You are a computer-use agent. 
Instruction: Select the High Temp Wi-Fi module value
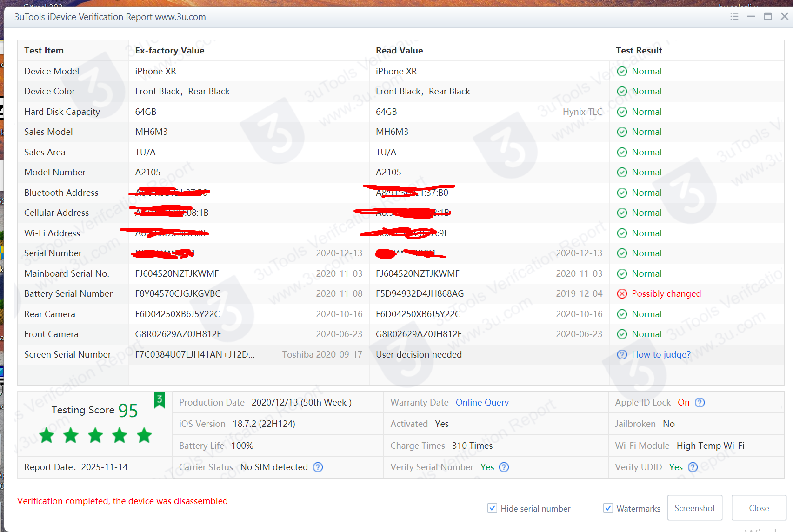tap(710, 446)
